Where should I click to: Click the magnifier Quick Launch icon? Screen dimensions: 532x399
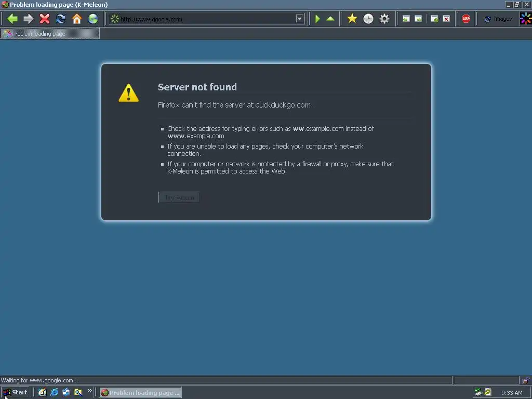coord(78,392)
